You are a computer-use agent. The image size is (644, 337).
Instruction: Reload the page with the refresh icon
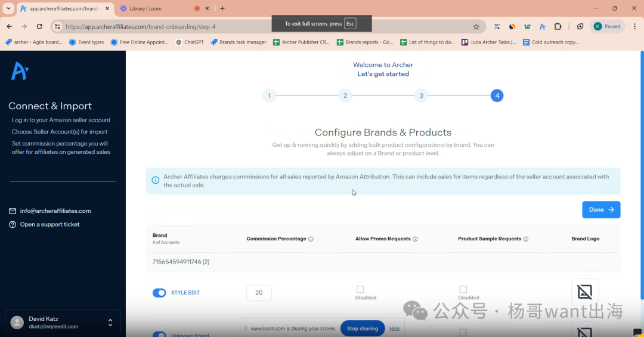(39, 26)
